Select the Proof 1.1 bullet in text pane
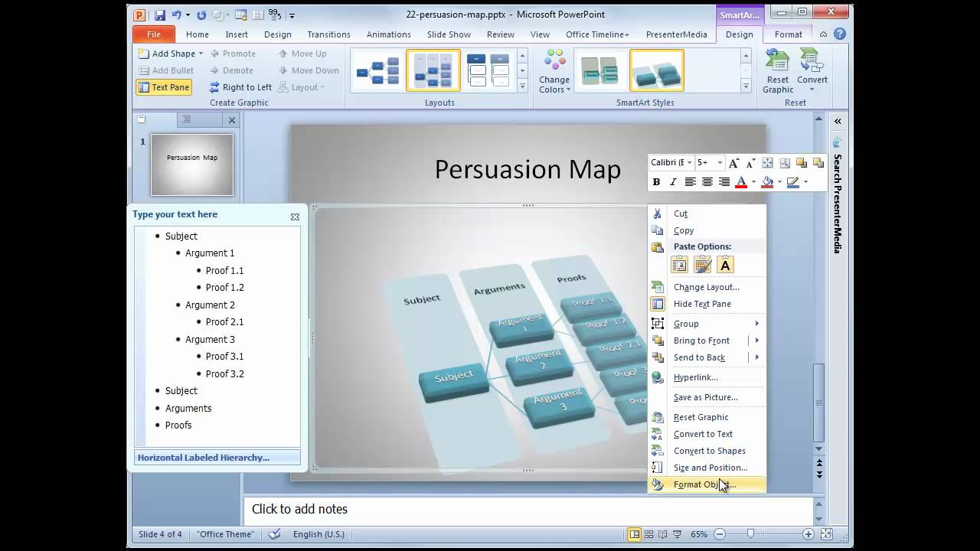 (224, 270)
